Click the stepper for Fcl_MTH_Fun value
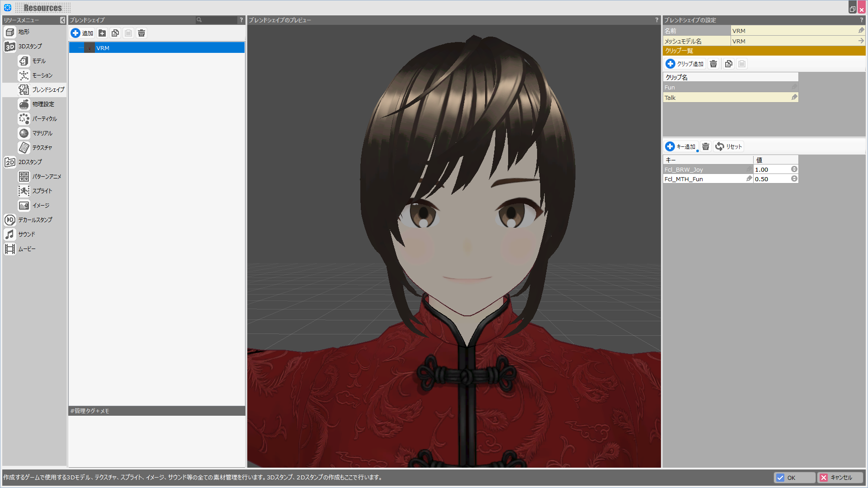Image resolution: width=868 pixels, height=488 pixels. tap(794, 179)
